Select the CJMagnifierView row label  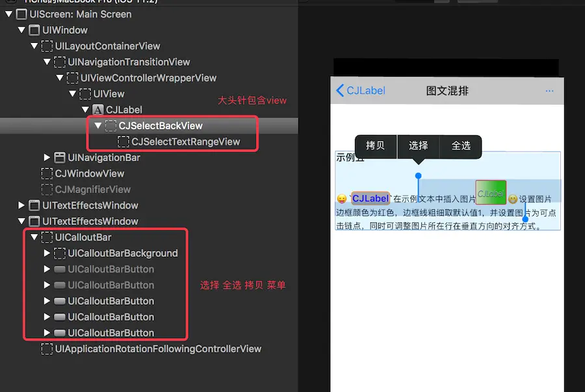[93, 189]
